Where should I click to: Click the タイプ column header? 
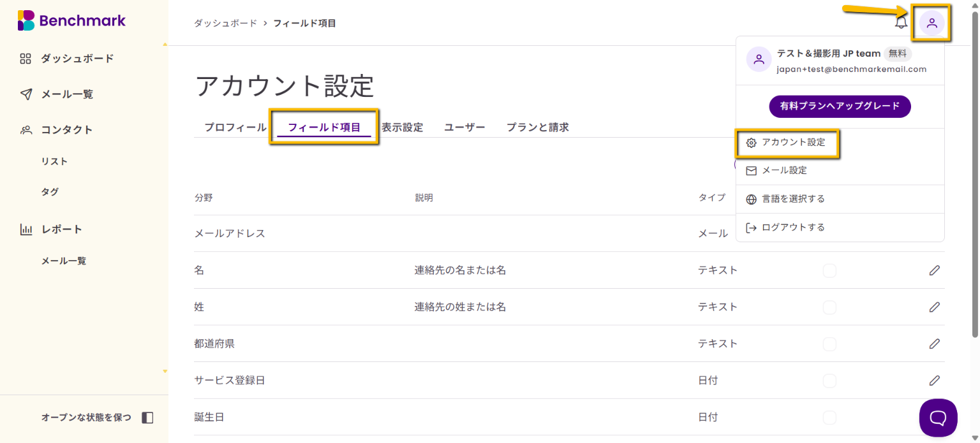pos(712,198)
